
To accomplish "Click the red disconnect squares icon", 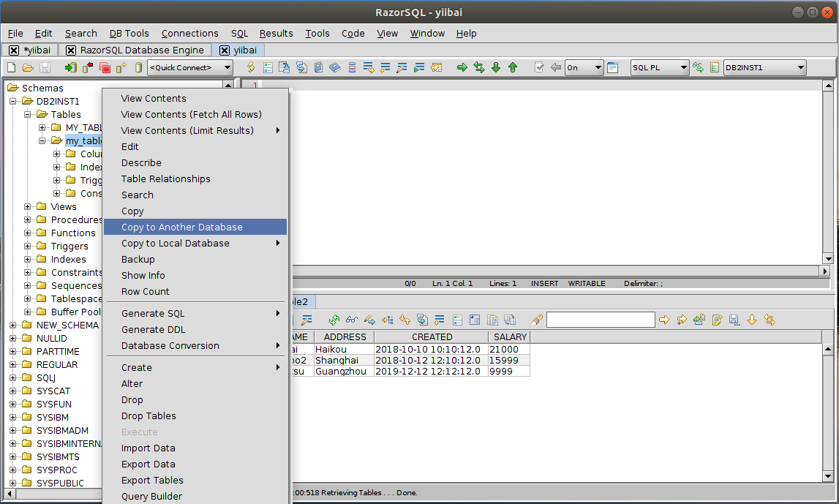I will tap(105, 68).
